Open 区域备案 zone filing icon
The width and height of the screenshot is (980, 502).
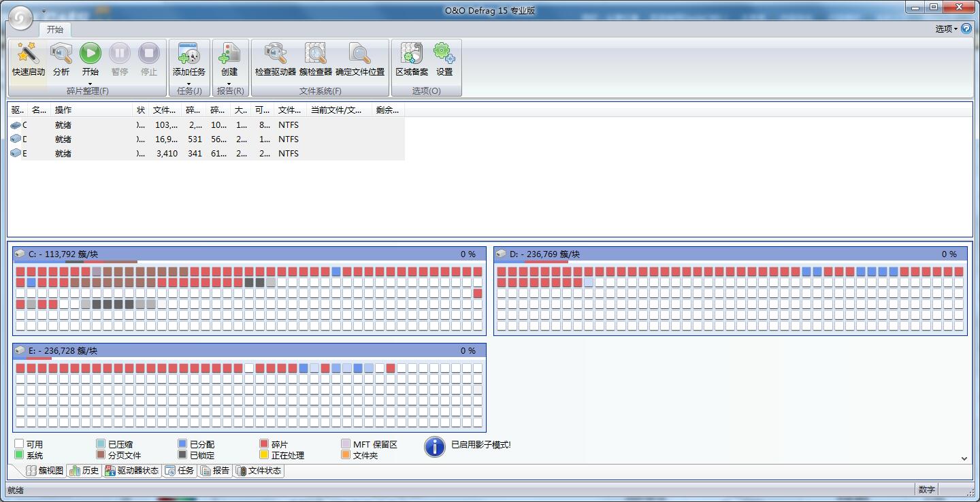(412, 54)
